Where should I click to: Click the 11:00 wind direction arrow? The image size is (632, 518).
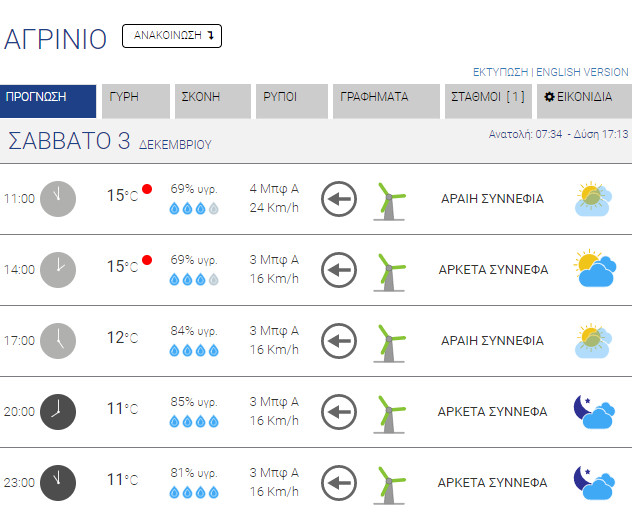pos(339,198)
